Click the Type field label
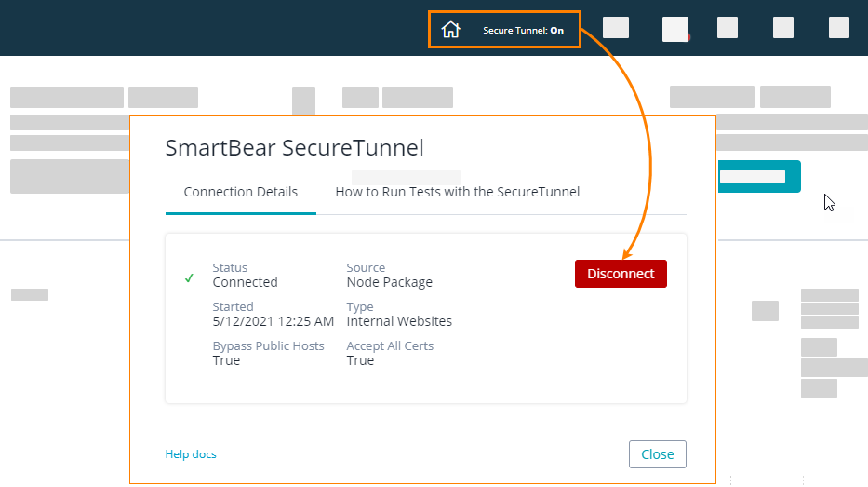The height and width of the screenshot is (487, 868). click(x=360, y=306)
